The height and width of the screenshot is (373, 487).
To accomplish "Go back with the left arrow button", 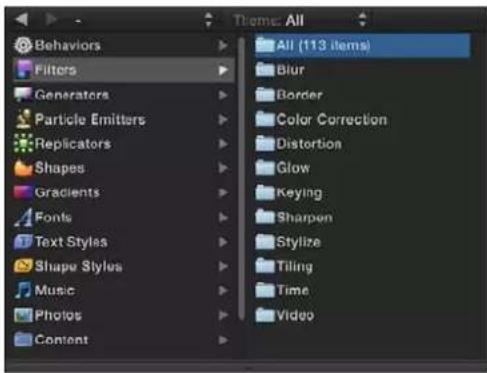I will (22, 20).
